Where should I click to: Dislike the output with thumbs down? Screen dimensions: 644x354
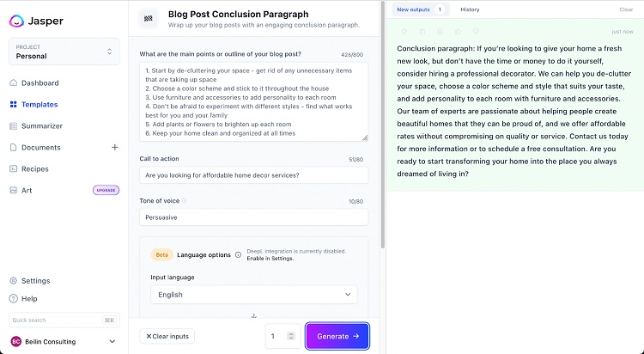point(476,31)
